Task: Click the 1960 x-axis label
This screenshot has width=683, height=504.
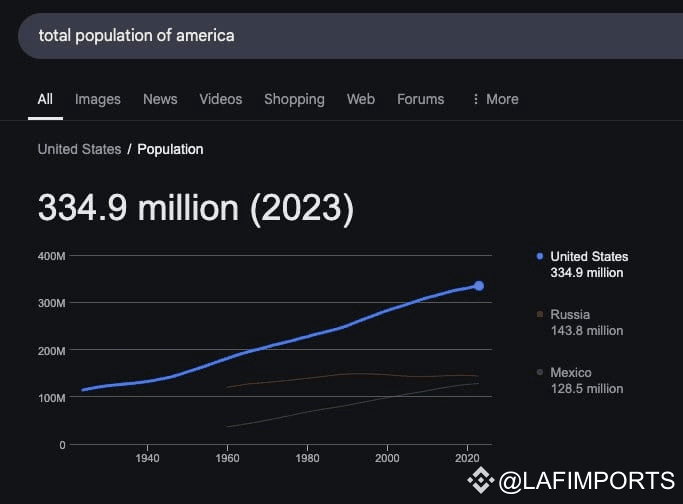Action: pos(227,458)
